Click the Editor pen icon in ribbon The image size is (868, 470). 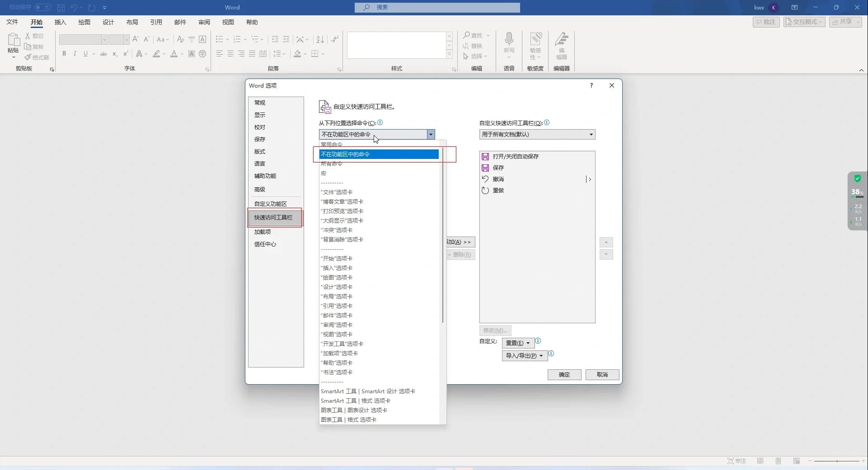562,39
